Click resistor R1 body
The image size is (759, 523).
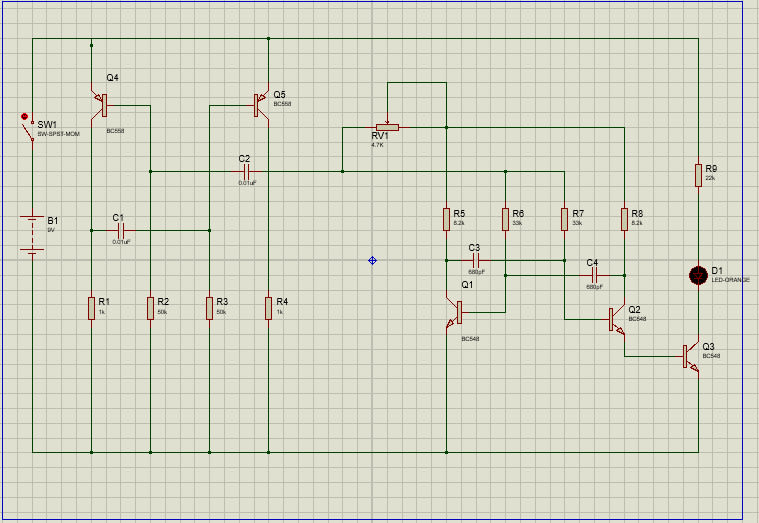pyautogui.click(x=91, y=307)
